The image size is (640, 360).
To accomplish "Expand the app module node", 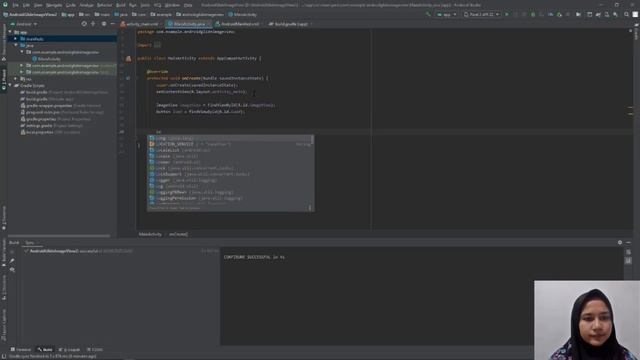I will coord(11,32).
